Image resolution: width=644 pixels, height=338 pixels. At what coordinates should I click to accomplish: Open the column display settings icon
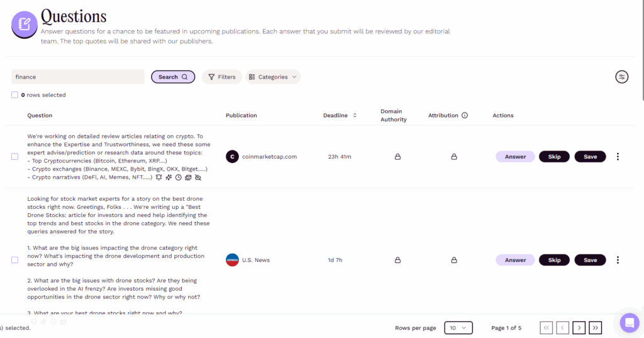621,77
